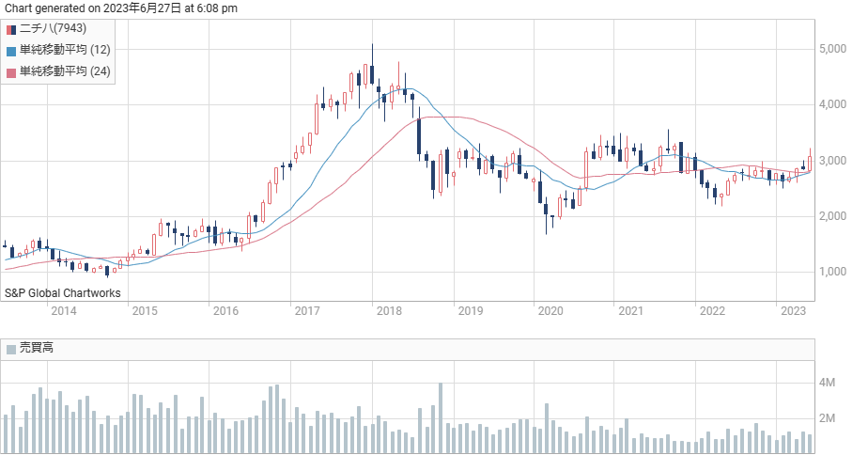Click the grey 売買高 legend swatch
The image size is (868, 455).
pos(11,349)
